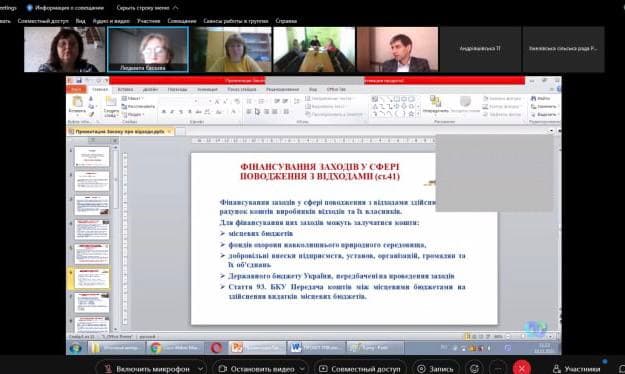Adjust the PowerPoint zoom slider
The width and height of the screenshot is (625, 374).
(x=524, y=337)
